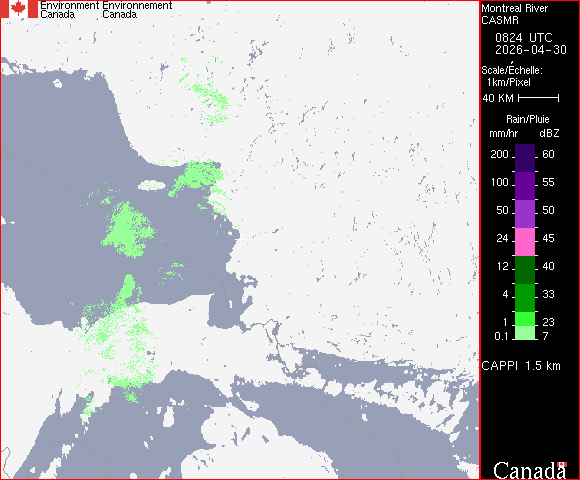Select the 23 dBZ bright green swatch
Image resolution: width=580 pixels, height=480 pixels.
(525, 319)
